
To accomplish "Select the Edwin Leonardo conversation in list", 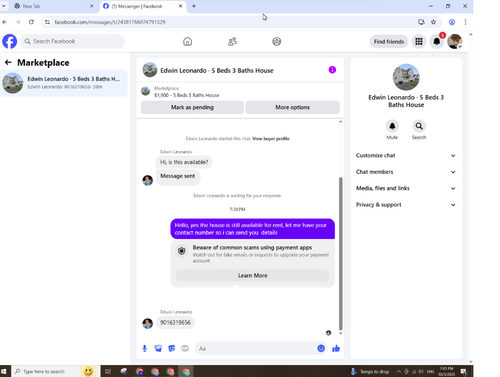I will (64, 83).
